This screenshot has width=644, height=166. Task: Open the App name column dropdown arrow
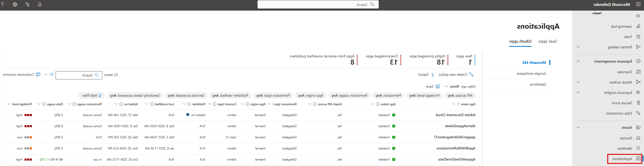click(x=453, y=104)
